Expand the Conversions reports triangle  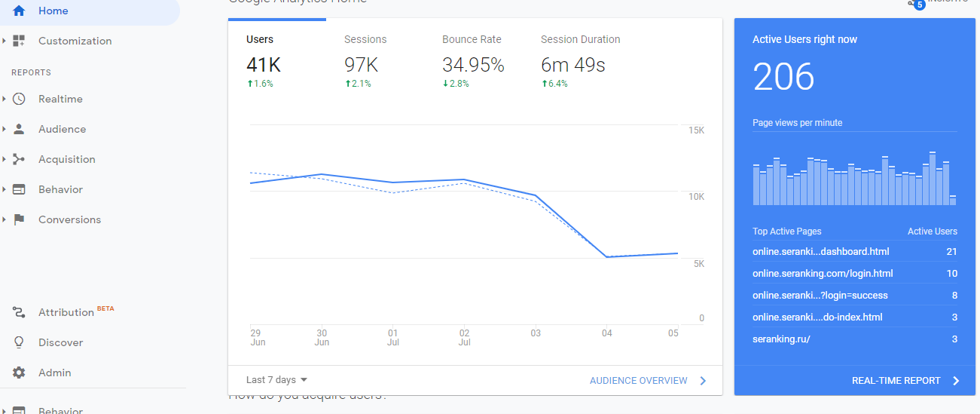point(4,219)
